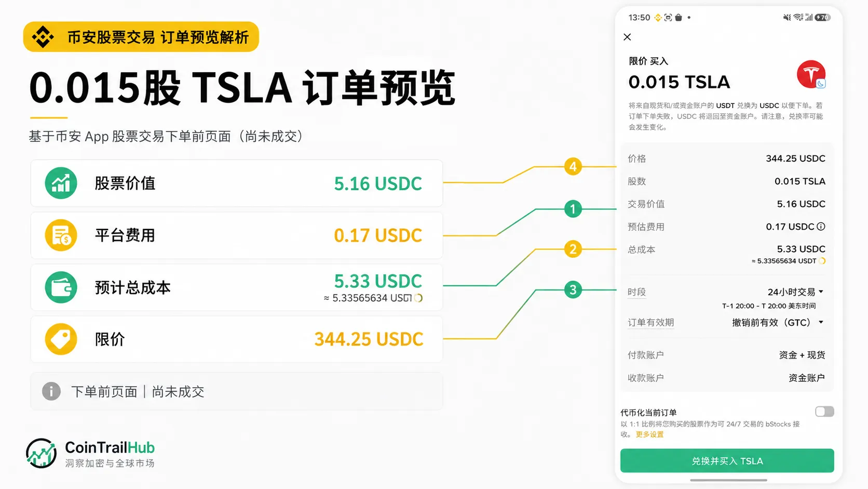Click 5.16 USDC in the 股票价值 card
This screenshot has height=489, width=868.
point(378,183)
